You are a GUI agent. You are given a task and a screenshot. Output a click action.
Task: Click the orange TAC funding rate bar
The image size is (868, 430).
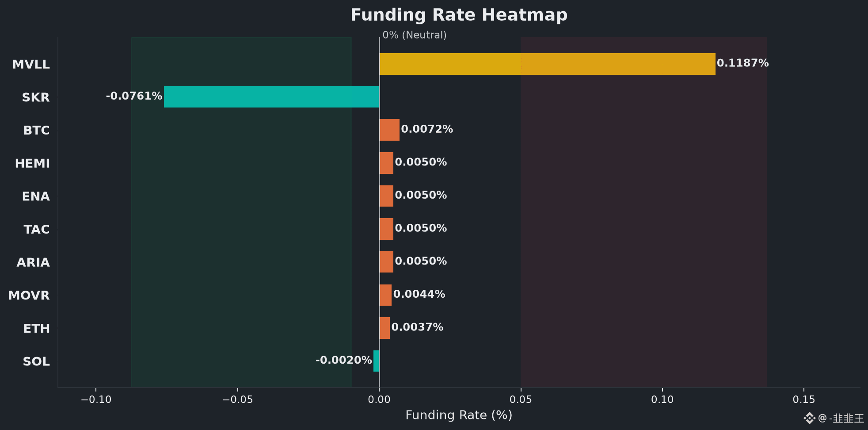coord(386,229)
